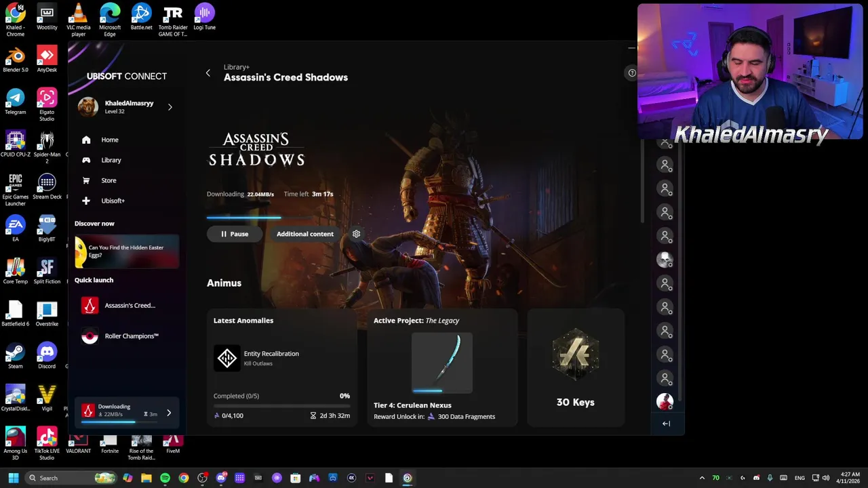Image resolution: width=868 pixels, height=488 pixels.
Task: Show hidden system tray icons
Action: point(702,478)
